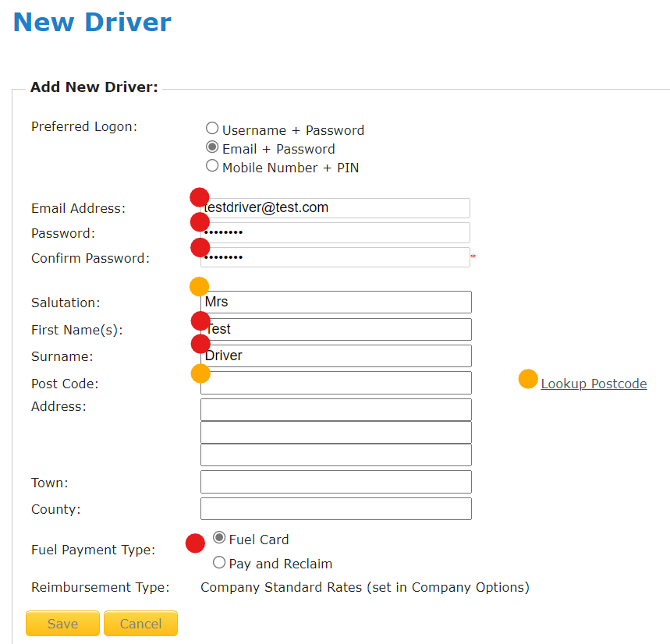The image size is (670, 644).
Task: Click the County input field
Action: [335, 508]
